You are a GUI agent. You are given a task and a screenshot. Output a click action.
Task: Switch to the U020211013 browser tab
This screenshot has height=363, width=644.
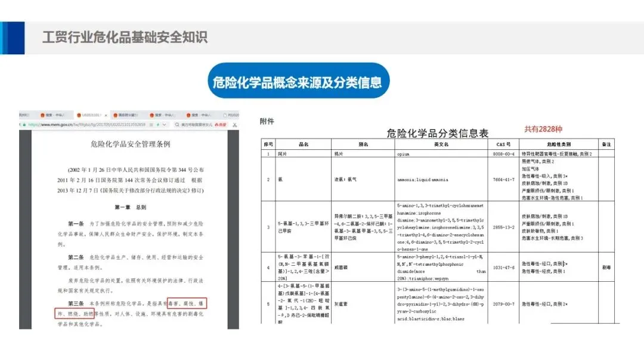91,115
